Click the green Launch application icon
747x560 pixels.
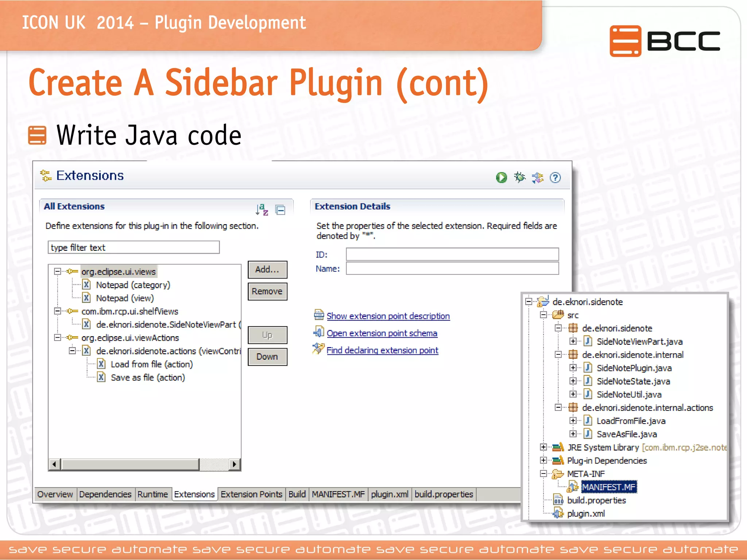coord(502,178)
